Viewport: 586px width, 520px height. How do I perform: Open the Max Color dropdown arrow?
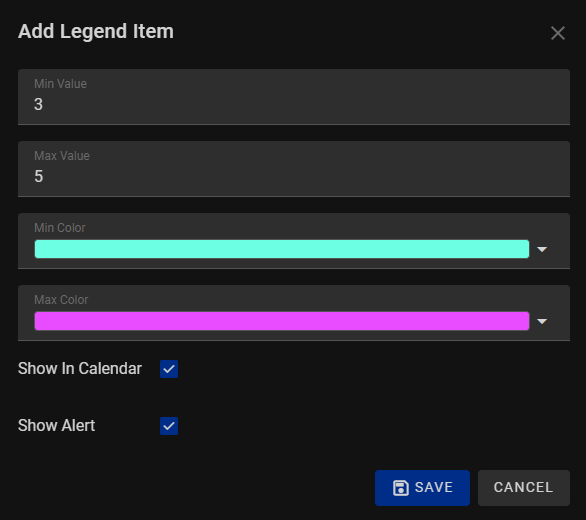(x=542, y=321)
